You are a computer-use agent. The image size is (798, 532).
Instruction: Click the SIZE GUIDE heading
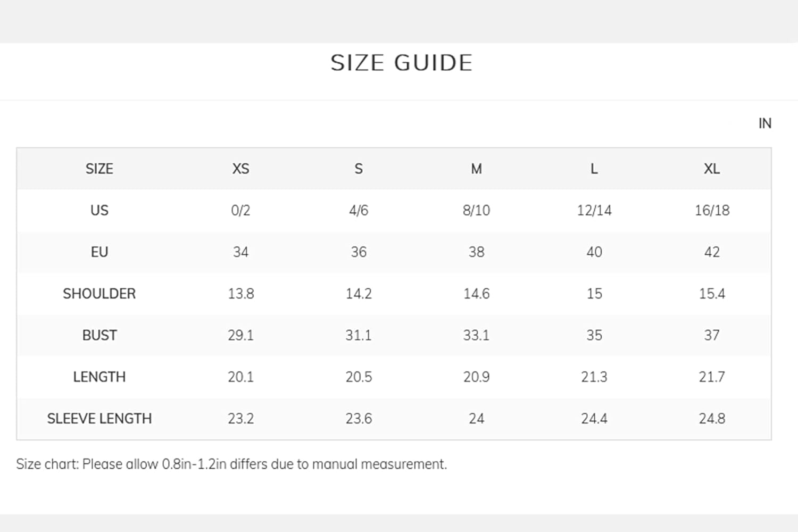click(x=402, y=63)
